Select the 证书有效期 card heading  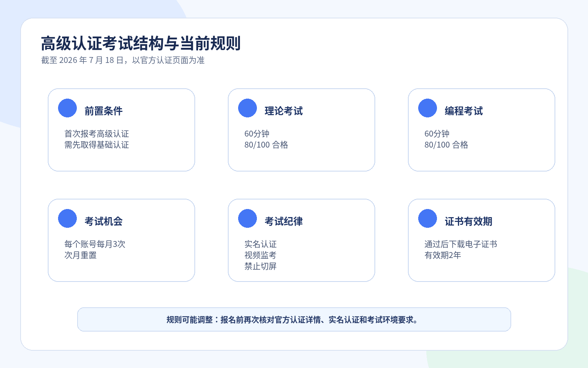[x=469, y=221]
